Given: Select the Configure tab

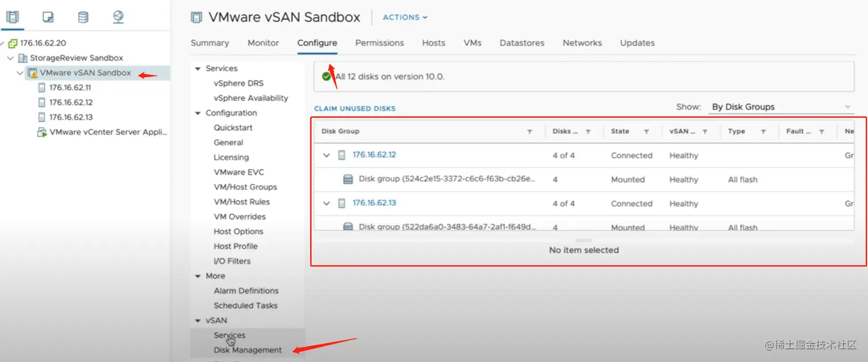Looking at the screenshot, I should point(317,43).
